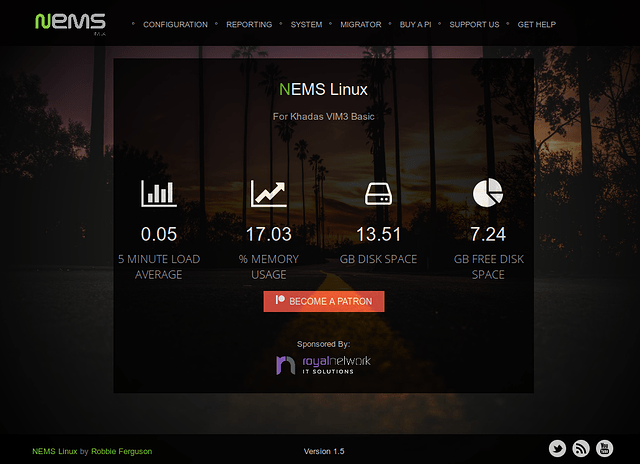Click the hard drive disk space icon

378,193
